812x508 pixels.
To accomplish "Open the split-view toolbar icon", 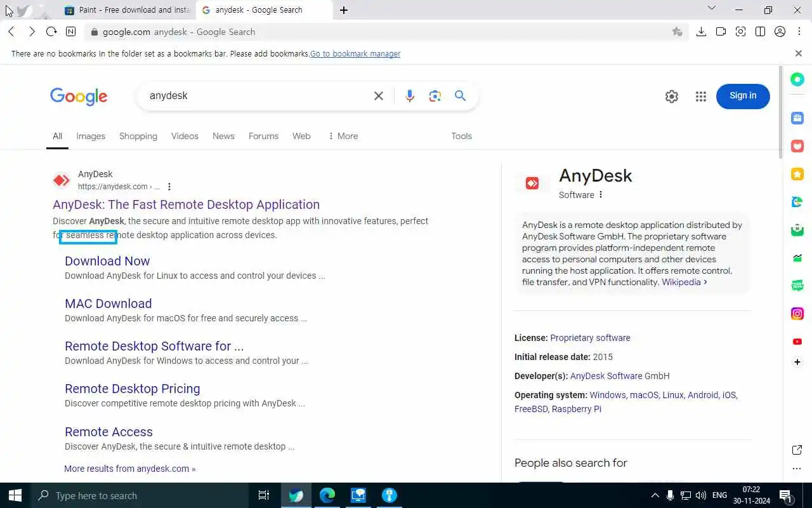I will pos(760,32).
